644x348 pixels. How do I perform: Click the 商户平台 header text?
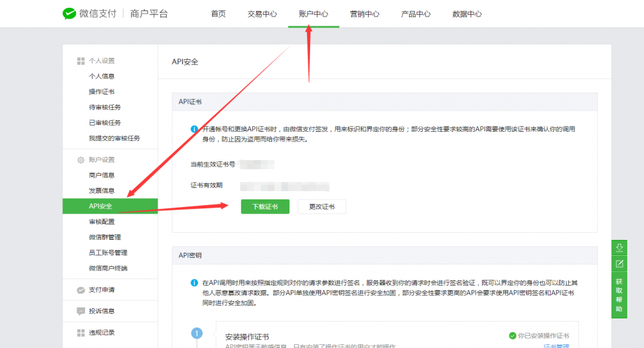pyautogui.click(x=149, y=14)
